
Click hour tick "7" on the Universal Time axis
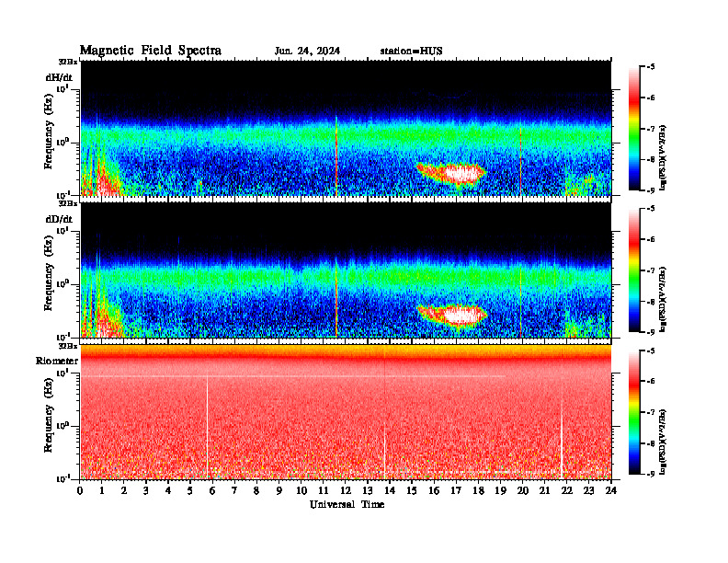(x=234, y=491)
